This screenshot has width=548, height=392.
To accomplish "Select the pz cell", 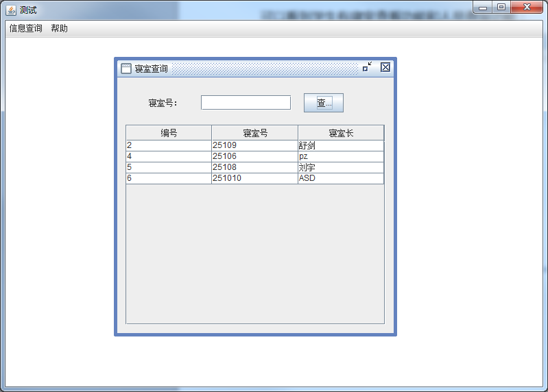I will pos(341,156).
